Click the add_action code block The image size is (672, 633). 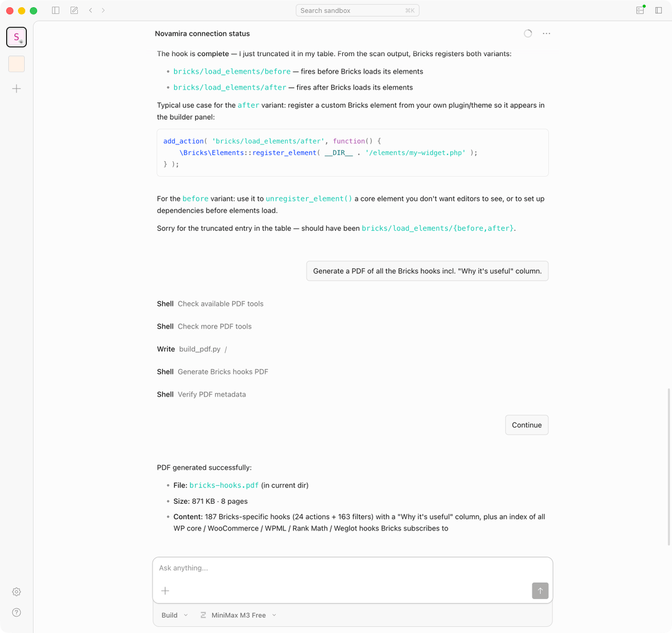coord(353,153)
